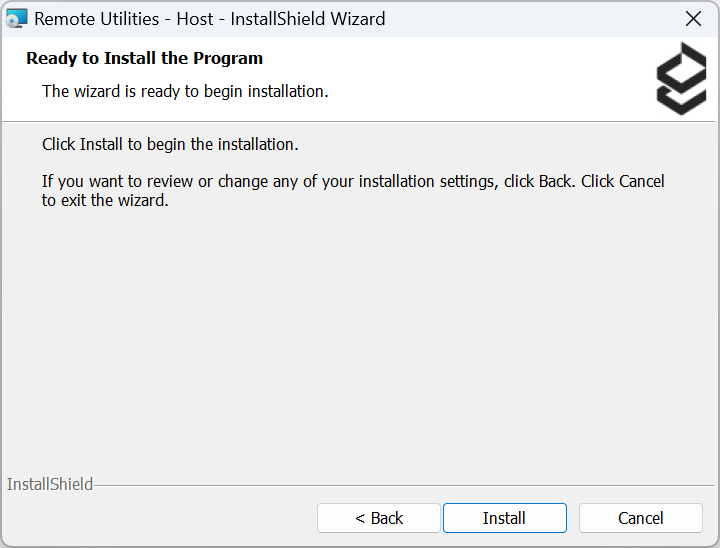
Task: Click the Remote Utilities title bar icon
Action: [x=17, y=19]
